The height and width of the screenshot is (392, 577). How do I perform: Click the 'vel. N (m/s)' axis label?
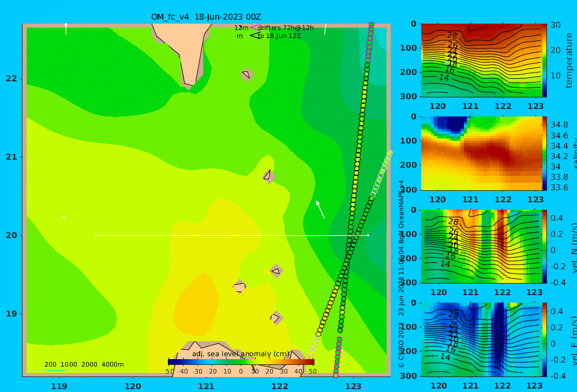pos(574,247)
